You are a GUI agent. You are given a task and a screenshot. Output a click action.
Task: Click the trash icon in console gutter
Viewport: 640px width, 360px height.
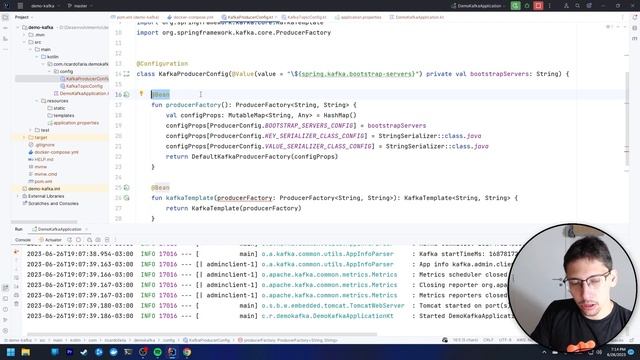(x=16, y=304)
